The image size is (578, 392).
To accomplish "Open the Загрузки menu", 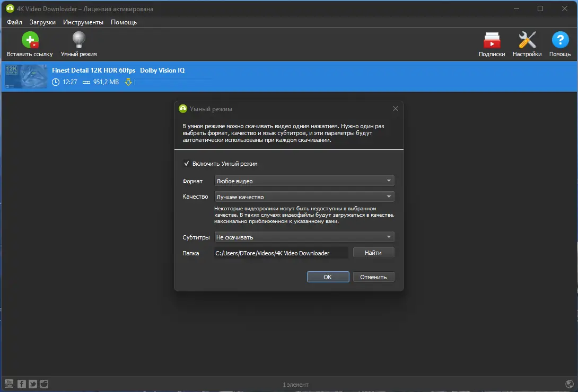I will (42, 22).
